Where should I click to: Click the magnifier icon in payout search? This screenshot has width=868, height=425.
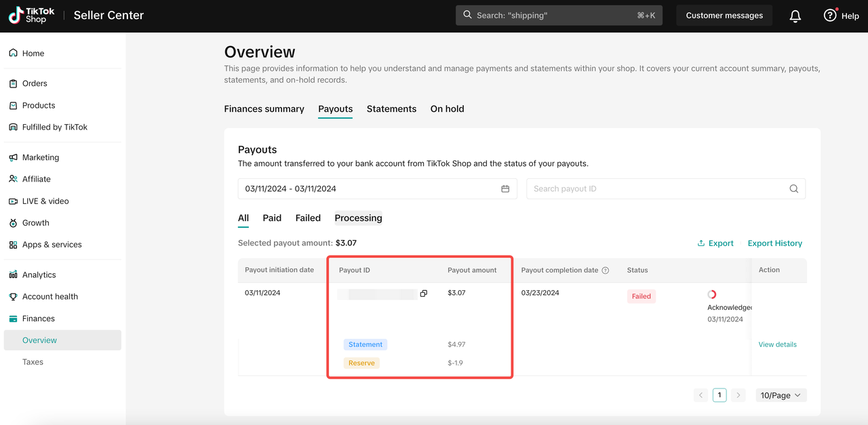793,189
